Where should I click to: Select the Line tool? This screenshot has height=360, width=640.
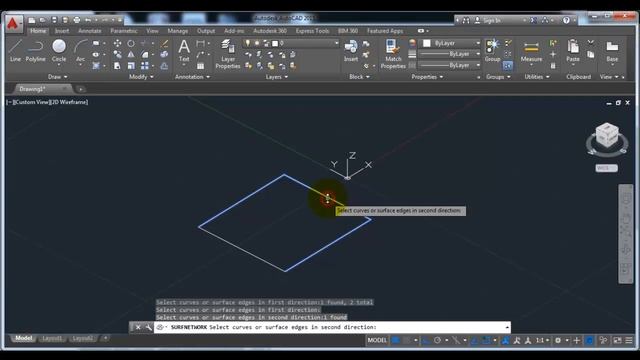point(15,51)
